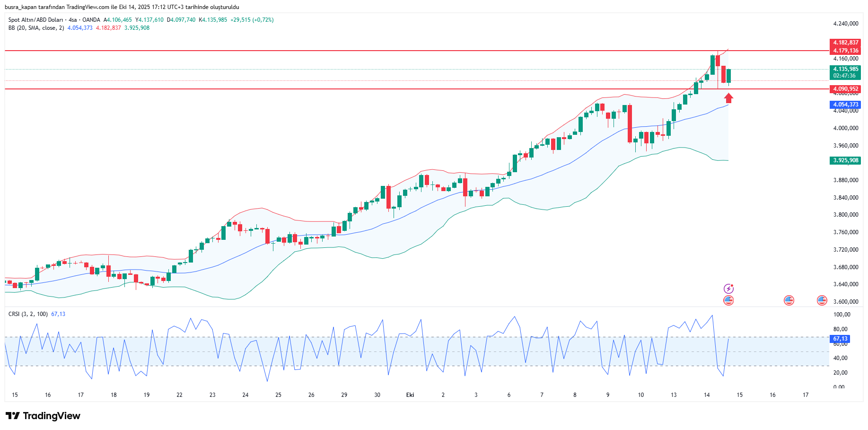Click the busra_kapan author text in header
Viewport: 868px width, 430px height.
(22, 7)
